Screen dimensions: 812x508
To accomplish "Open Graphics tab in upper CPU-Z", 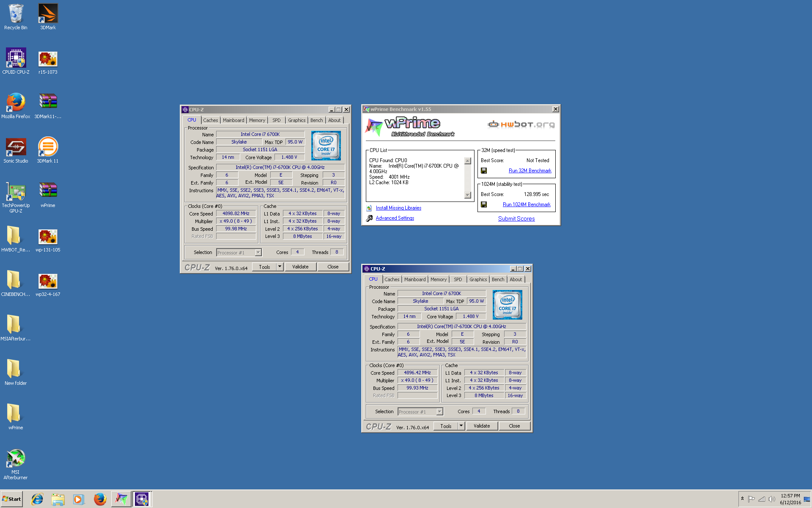I will [297, 120].
